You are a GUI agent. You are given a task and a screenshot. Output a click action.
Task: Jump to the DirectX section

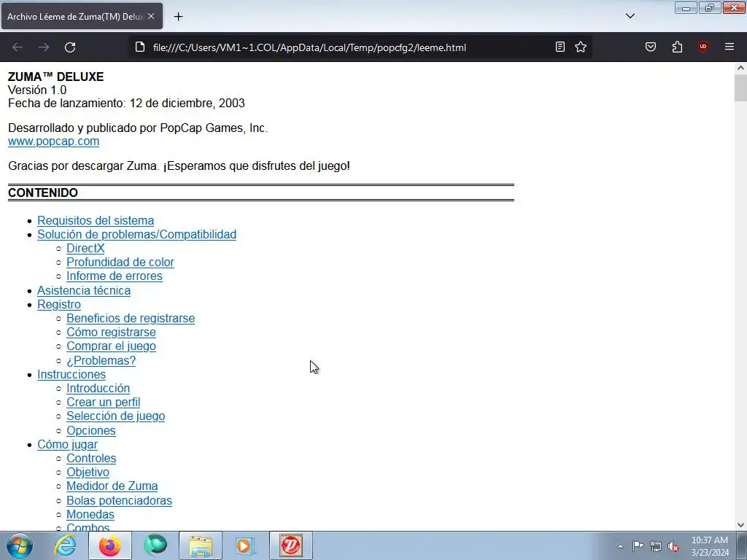85,248
